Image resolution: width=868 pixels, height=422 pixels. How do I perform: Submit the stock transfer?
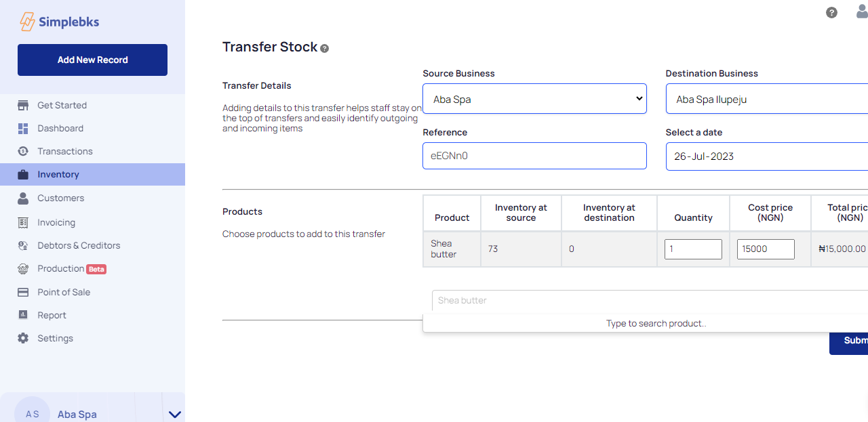850,340
